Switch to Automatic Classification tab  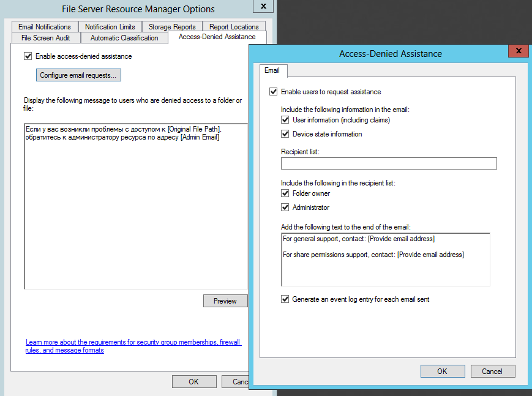pyautogui.click(x=124, y=38)
